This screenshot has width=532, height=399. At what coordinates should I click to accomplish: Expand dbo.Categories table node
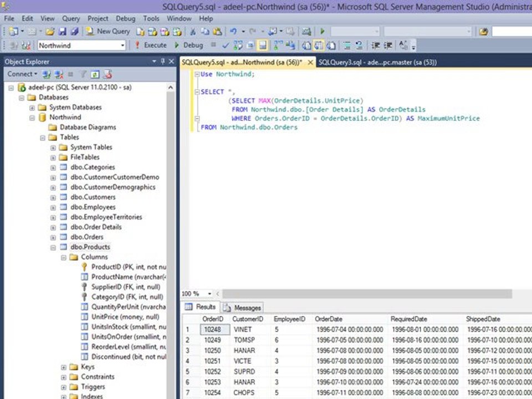53,167
